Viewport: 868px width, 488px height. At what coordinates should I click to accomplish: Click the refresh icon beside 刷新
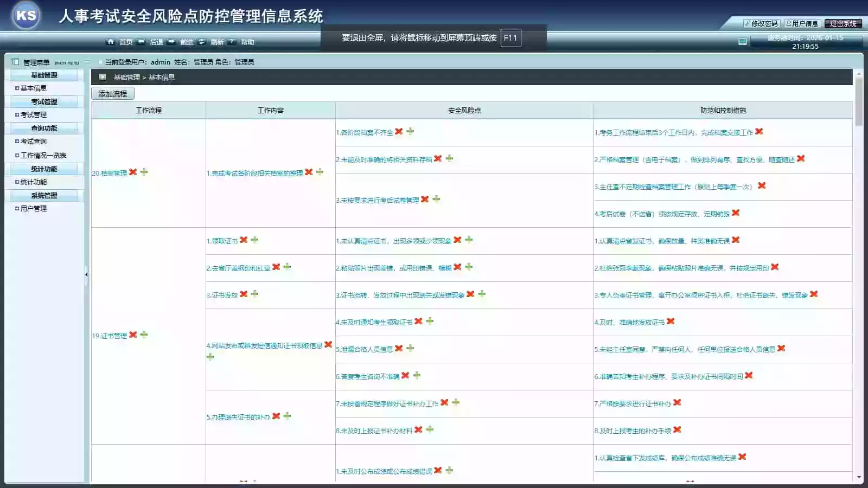click(202, 42)
